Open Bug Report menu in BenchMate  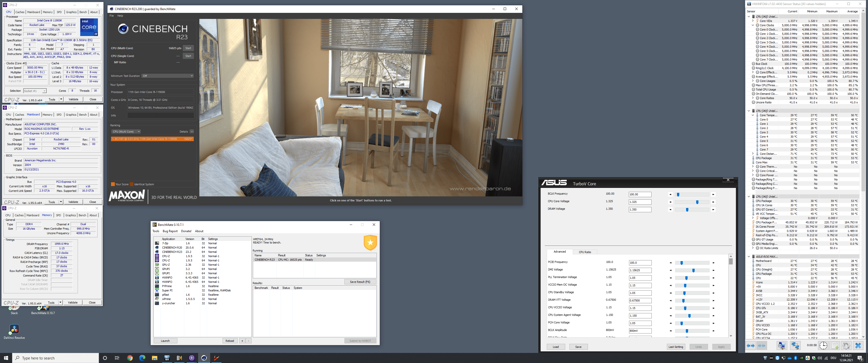click(x=170, y=231)
